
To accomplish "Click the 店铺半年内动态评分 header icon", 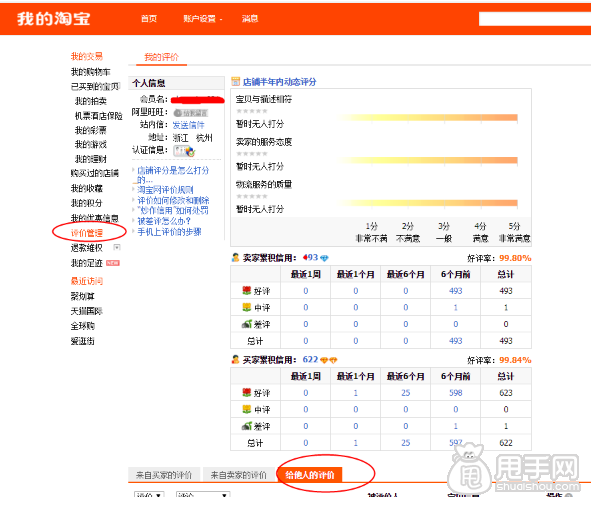I will click(235, 81).
